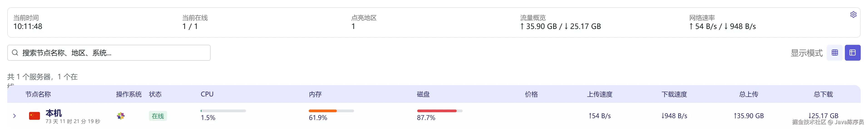The width and height of the screenshot is (868, 129).
Task: Click the 在线 status badge
Action: (x=158, y=116)
